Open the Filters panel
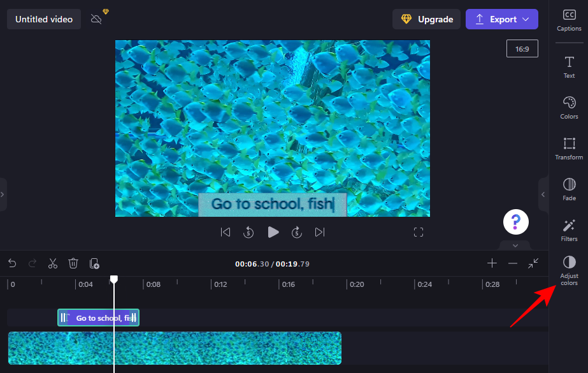The height and width of the screenshot is (373, 588). [569, 230]
